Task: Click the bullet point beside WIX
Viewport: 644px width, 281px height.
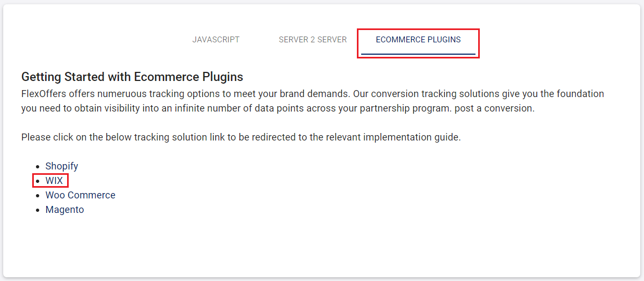Action: pyautogui.click(x=38, y=181)
